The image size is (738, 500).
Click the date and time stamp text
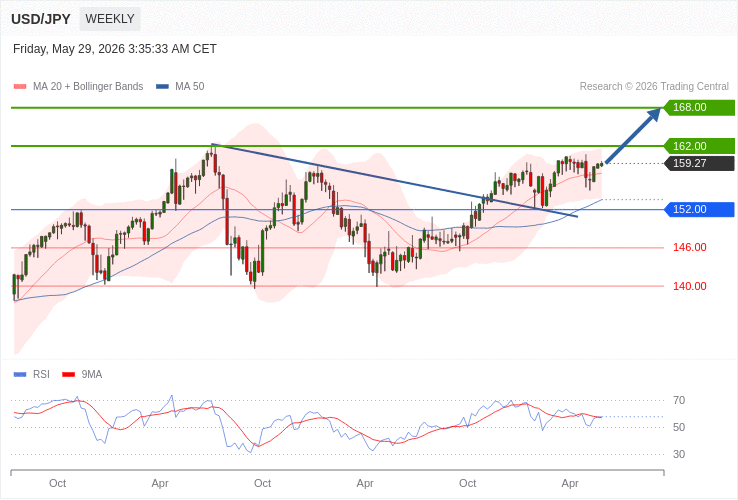pyautogui.click(x=115, y=49)
